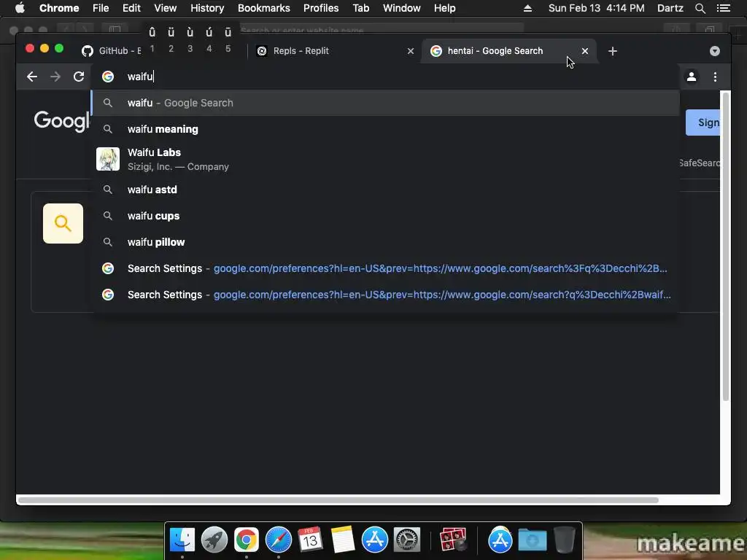
Task: Go forward using the forward arrow
Action: 55,77
